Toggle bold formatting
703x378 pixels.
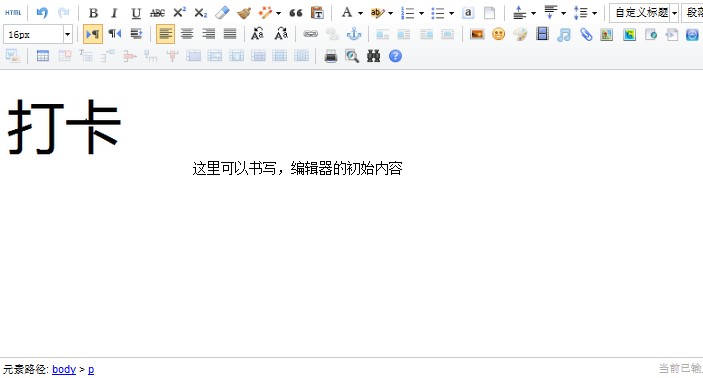(93, 13)
